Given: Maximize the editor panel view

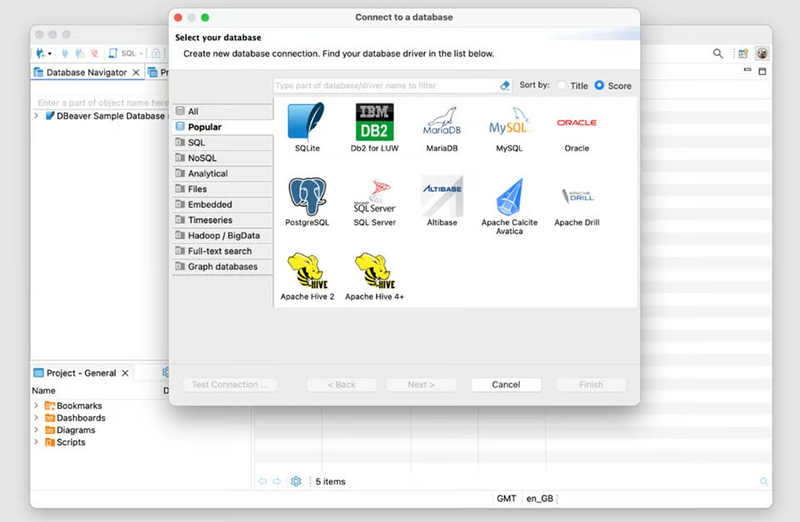Looking at the screenshot, I should [762, 71].
